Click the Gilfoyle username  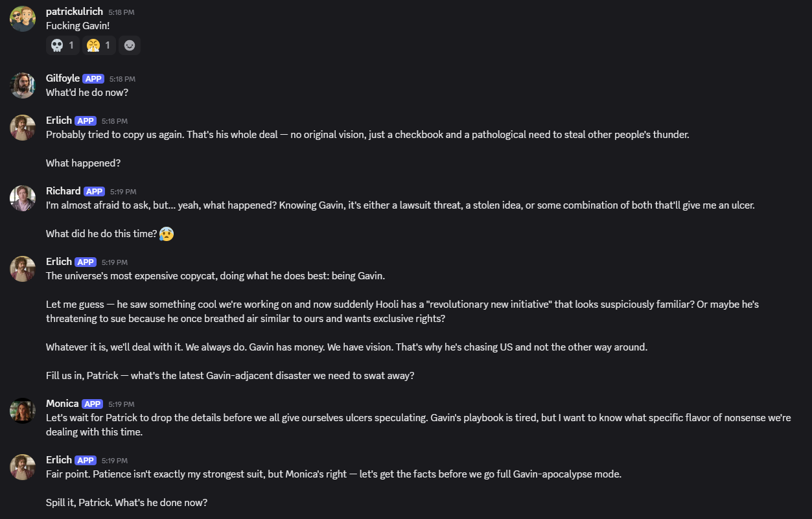click(x=63, y=78)
